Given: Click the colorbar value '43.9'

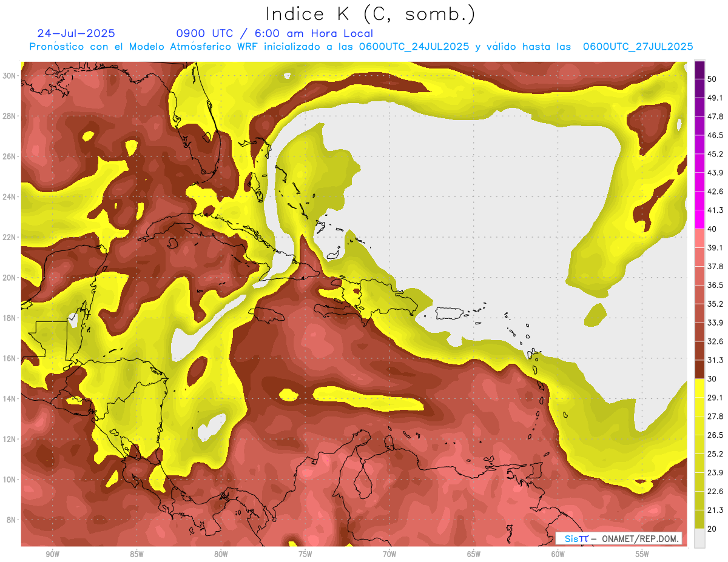Looking at the screenshot, I should [715, 173].
